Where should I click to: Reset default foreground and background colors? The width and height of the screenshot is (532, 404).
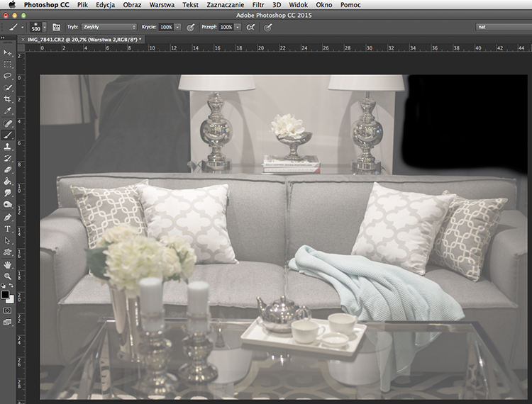click(3, 286)
